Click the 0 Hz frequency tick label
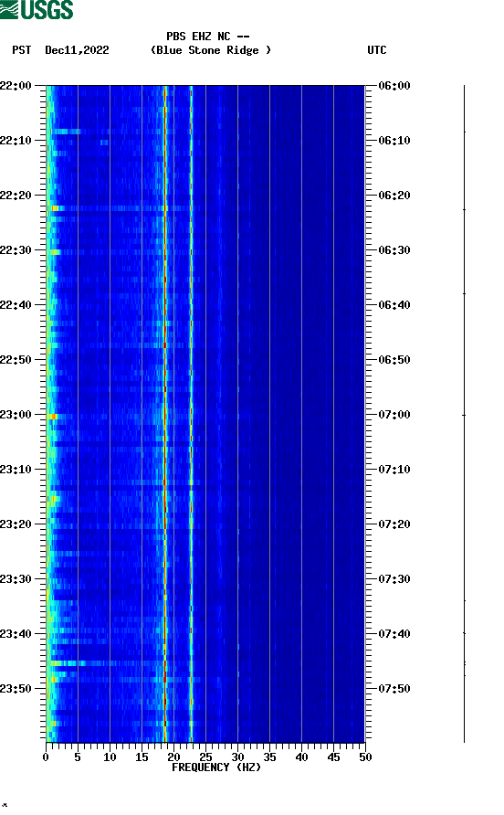 coord(46,757)
